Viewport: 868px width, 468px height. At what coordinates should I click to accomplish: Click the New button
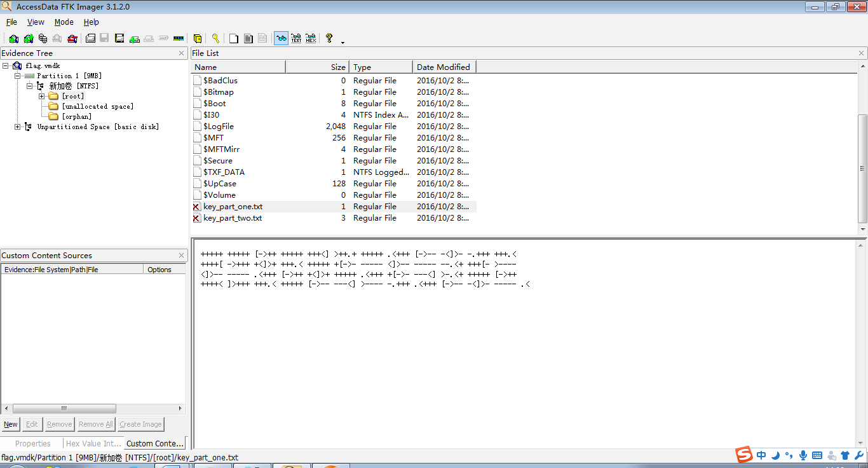click(x=11, y=424)
